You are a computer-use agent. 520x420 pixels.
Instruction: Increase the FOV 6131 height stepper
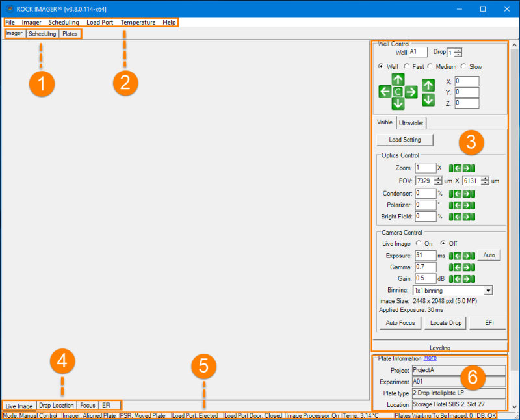(485, 179)
